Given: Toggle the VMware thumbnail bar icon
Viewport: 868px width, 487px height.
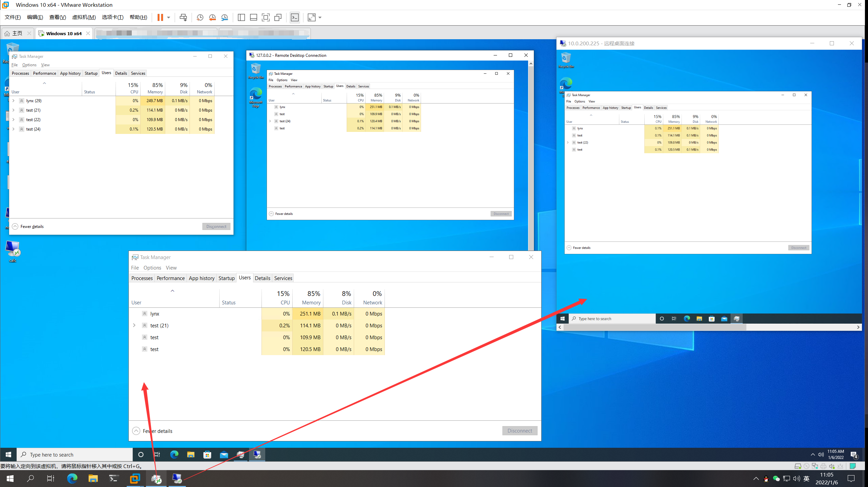Looking at the screenshot, I should (x=253, y=17).
